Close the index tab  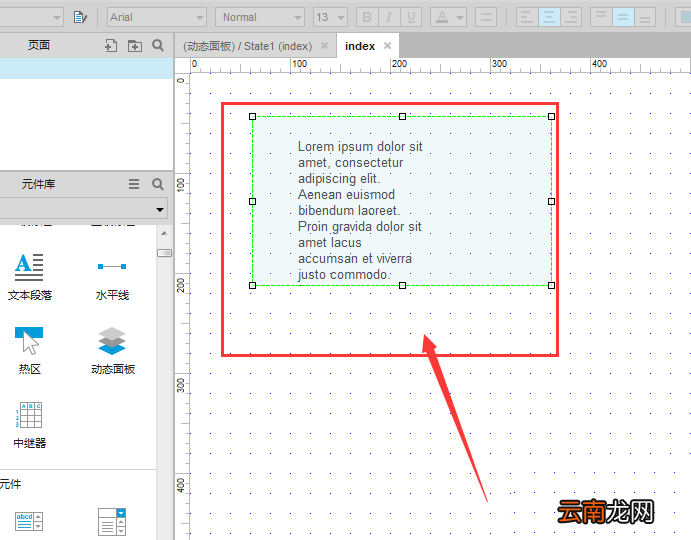coord(387,45)
